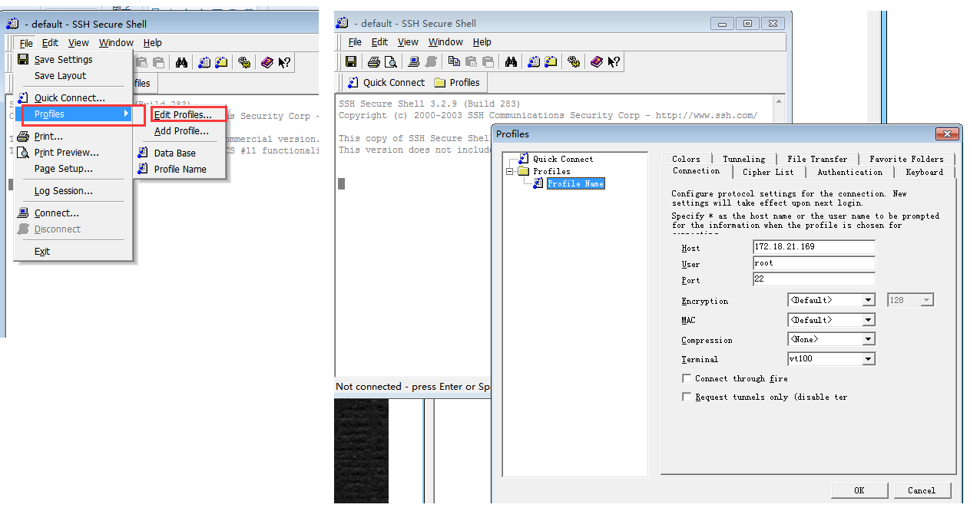Click Quick Connect button in right window
The image size is (980, 521).
pos(386,83)
